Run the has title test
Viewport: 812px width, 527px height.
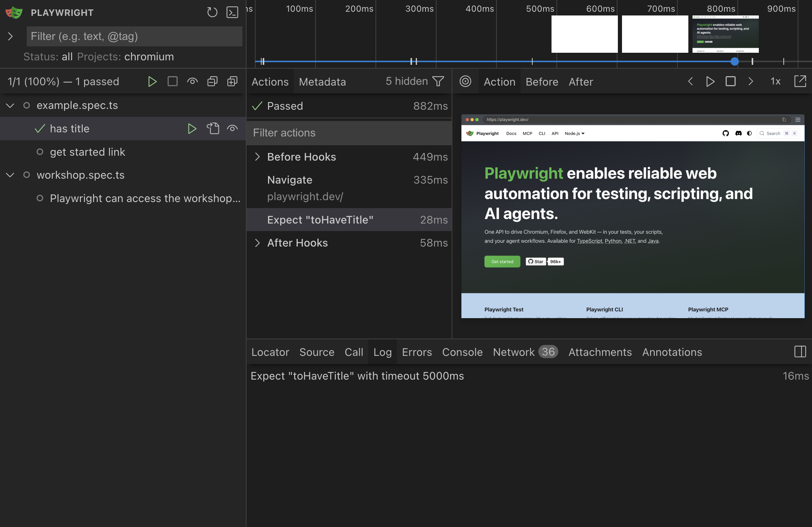(192, 129)
